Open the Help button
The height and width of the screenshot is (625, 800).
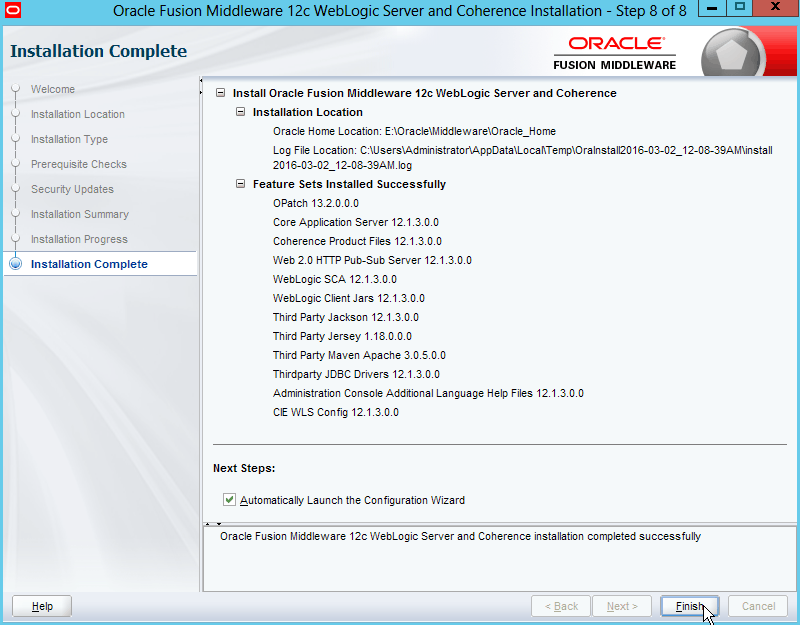coord(42,606)
